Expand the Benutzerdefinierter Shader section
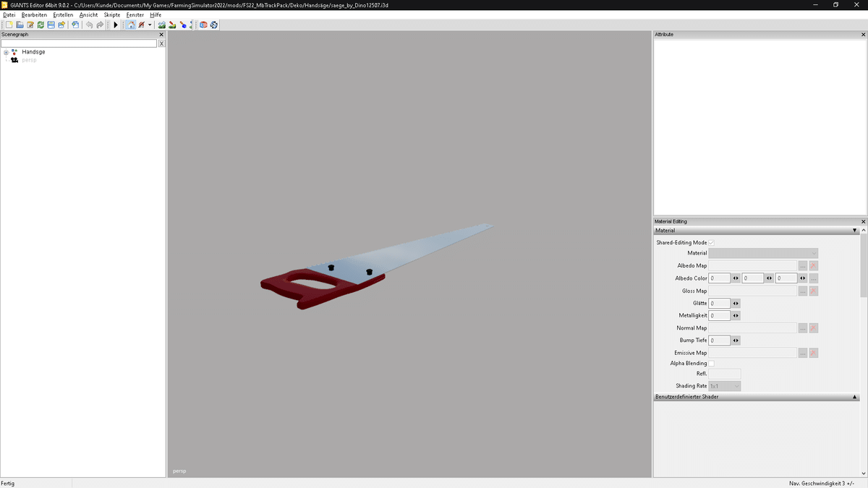 pyautogui.click(x=854, y=397)
